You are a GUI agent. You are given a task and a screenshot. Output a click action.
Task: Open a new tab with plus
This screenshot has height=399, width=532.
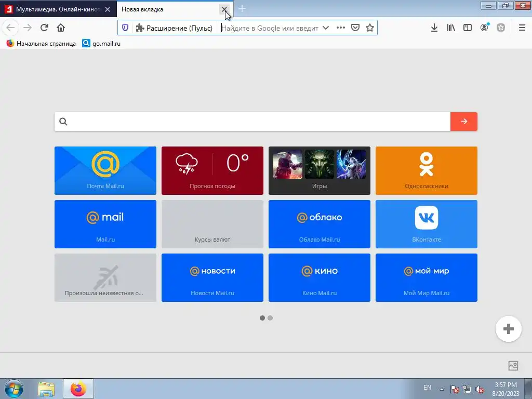click(x=242, y=8)
